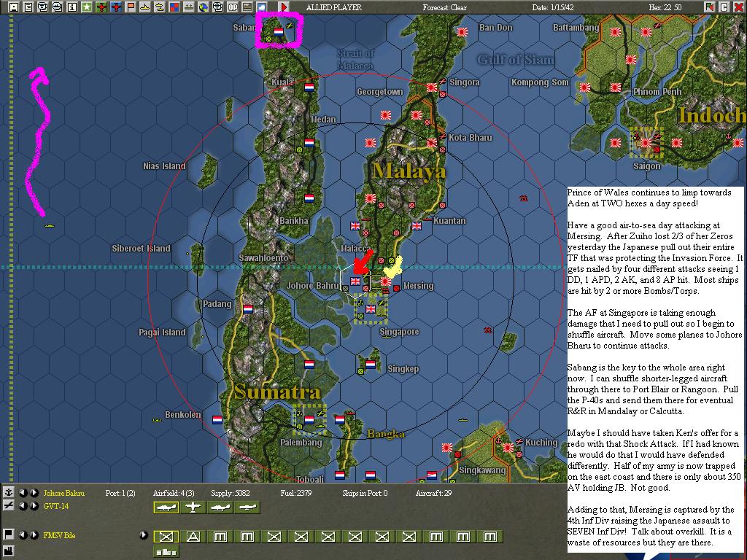747x560 pixels.
Task: Click the factory industry icon in bottom panel
Action: point(9,551)
